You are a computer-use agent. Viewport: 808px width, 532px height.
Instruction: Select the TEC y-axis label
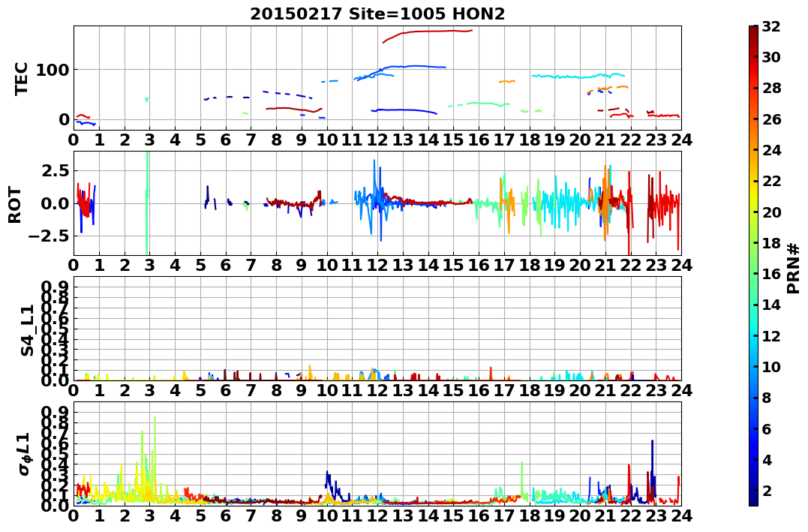tap(21, 79)
